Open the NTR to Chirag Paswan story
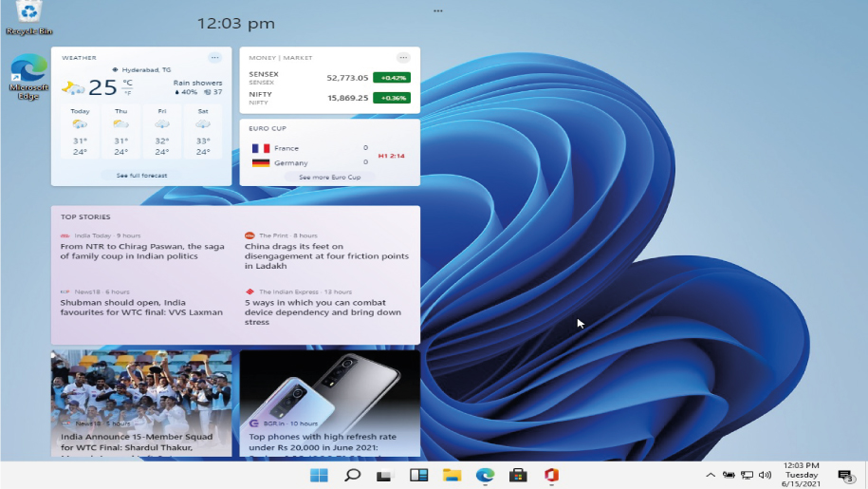The width and height of the screenshot is (868, 489). tap(142, 251)
